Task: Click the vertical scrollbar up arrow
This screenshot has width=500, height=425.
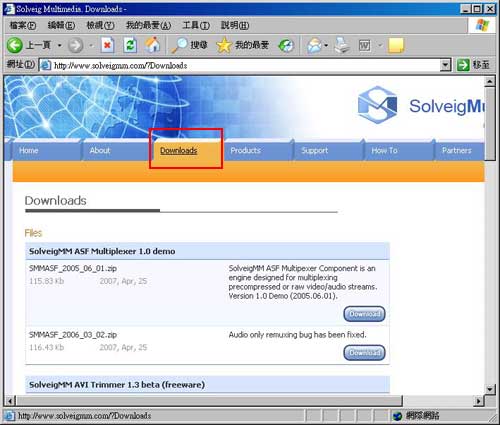Action: click(489, 81)
